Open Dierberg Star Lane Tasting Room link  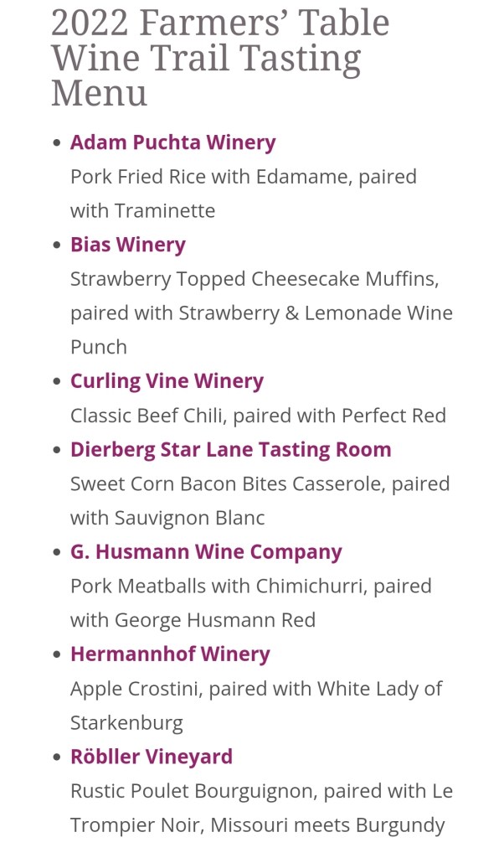pos(230,449)
